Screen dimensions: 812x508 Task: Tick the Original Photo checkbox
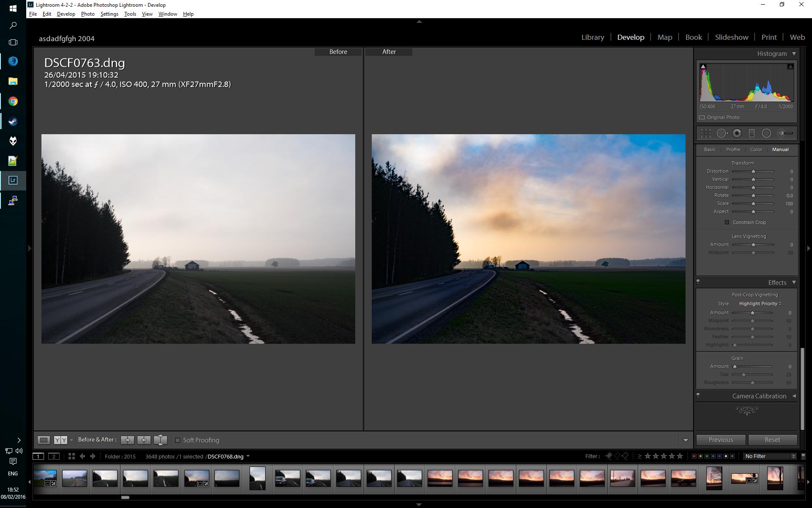(x=702, y=117)
